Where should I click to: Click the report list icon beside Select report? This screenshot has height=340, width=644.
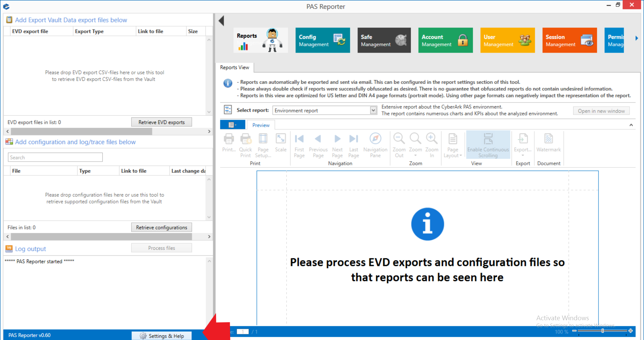[228, 110]
